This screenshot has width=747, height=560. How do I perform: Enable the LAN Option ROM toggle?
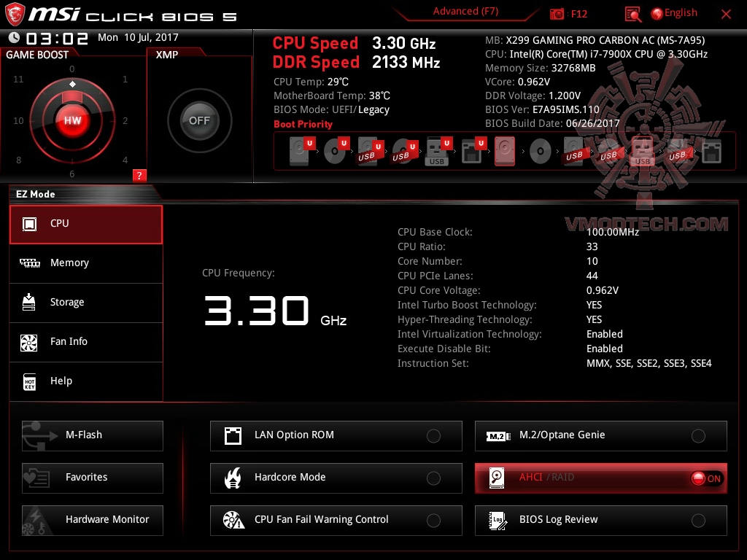[x=433, y=436]
